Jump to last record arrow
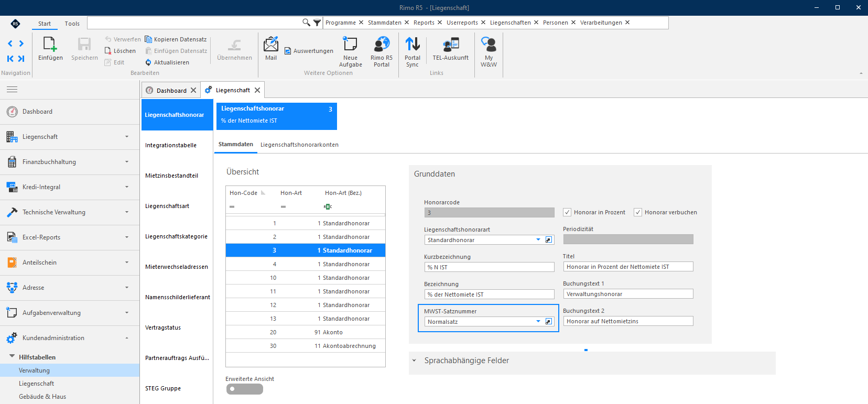The height and width of the screenshot is (404, 868). tap(21, 59)
